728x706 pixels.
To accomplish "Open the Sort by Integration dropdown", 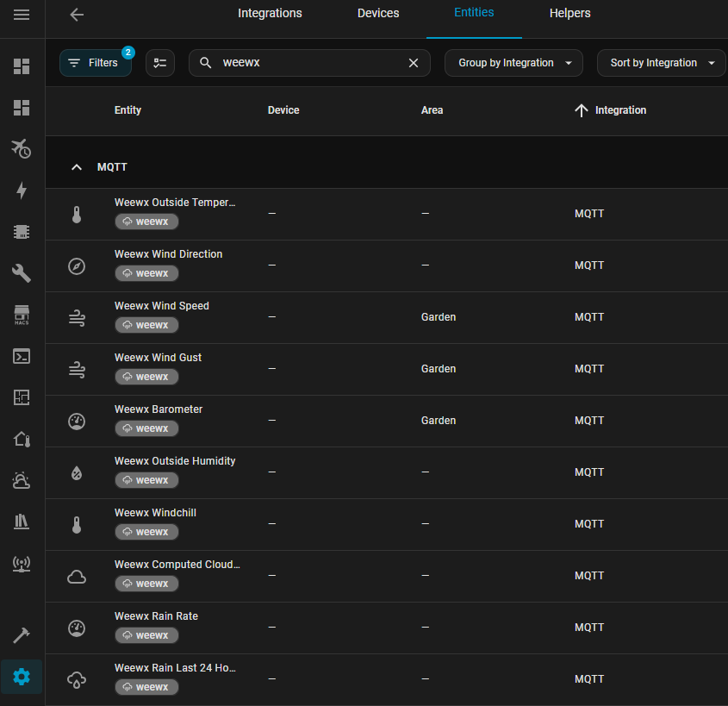I will coord(661,63).
